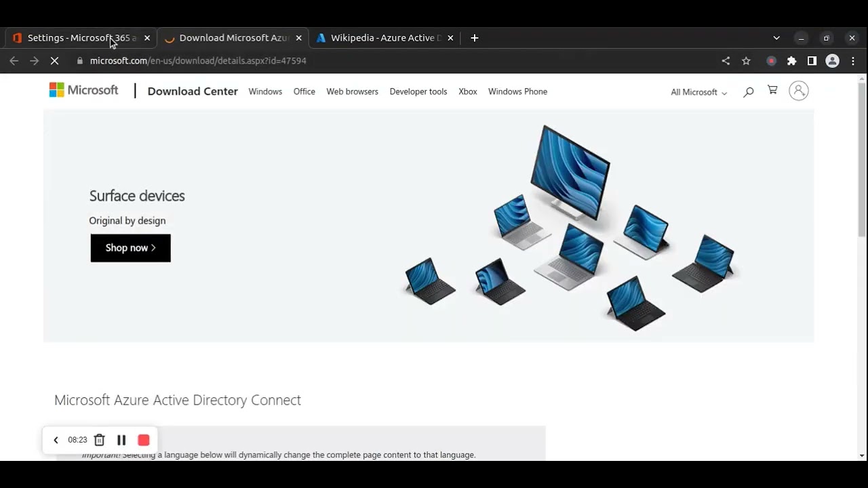Open the red recording extension icon
Viewport: 868px width, 488px height.
[x=771, y=61]
